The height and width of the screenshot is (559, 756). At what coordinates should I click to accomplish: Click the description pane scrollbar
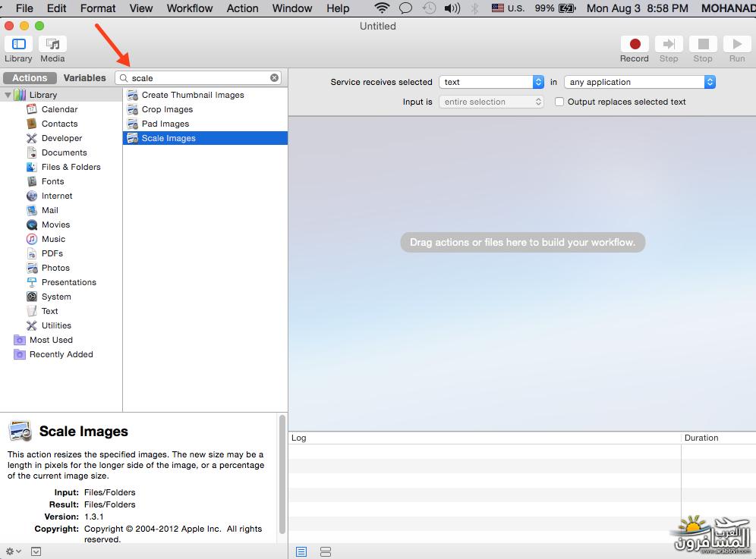(x=282, y=474)
